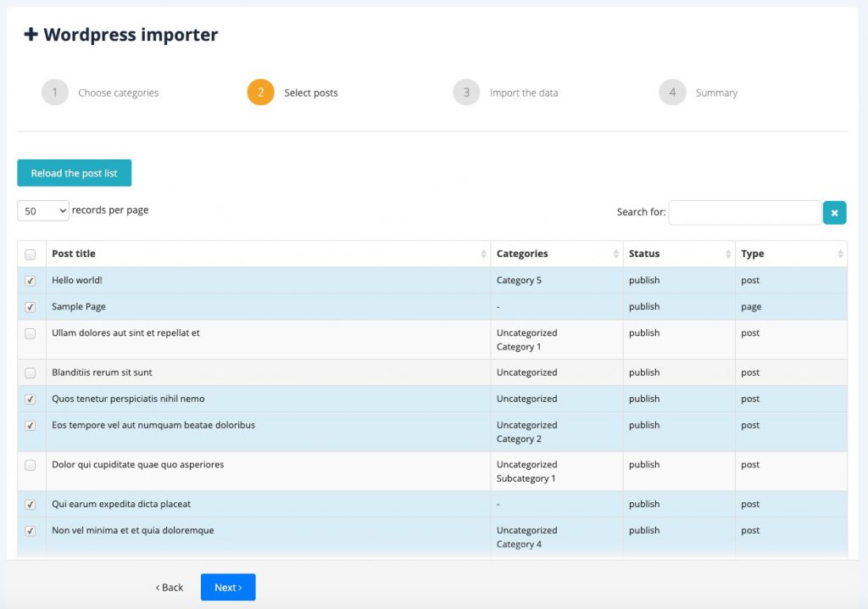Image resolution: width=868 pixels, height=609 pixels.
Task: Click 'Dolor qui cupiditate quae quo asperiores' title
Action: 138,464
